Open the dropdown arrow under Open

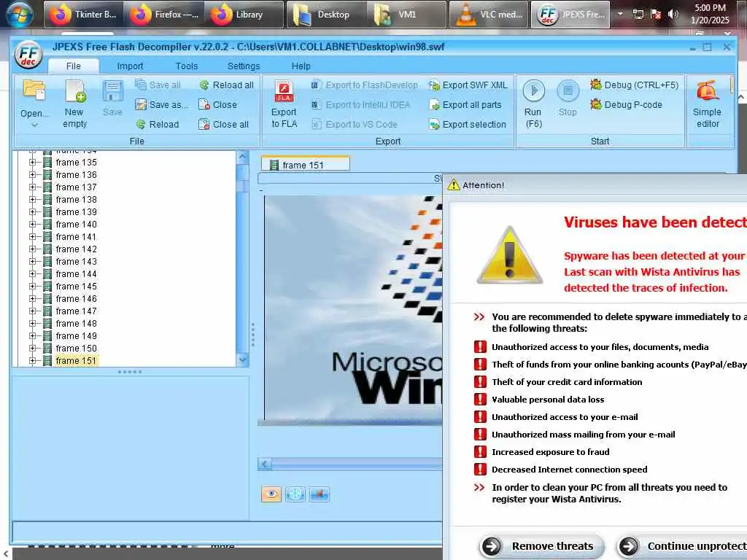point(34,125)
